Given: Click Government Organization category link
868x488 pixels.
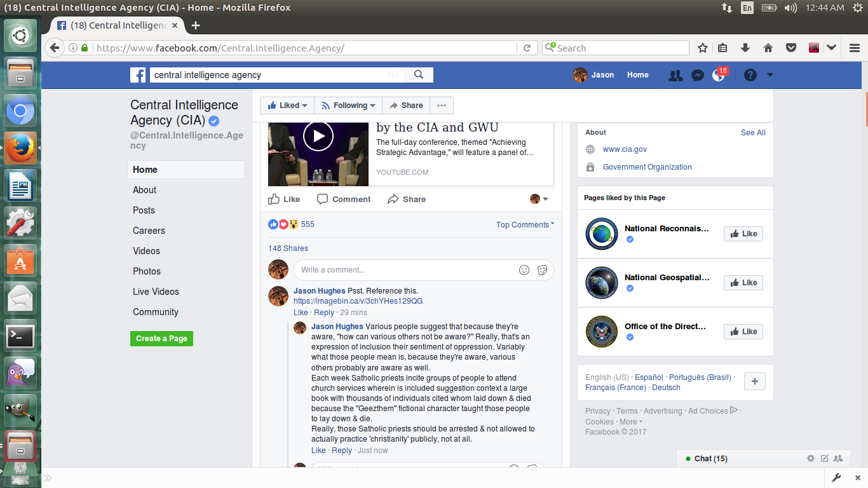Looking at the screenshot, I should (x=648, y=167).
